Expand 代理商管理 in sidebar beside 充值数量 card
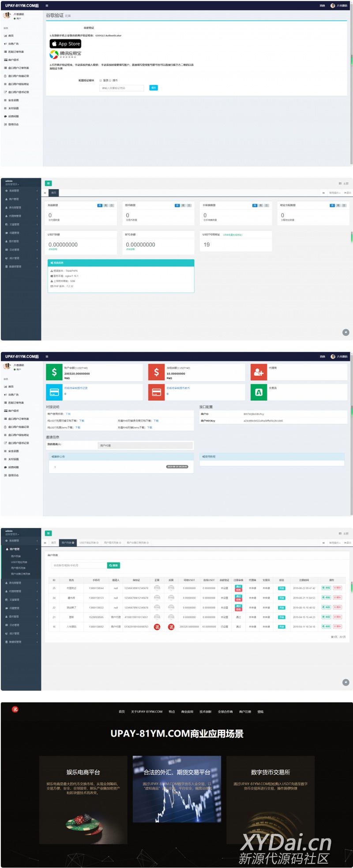The width and height of the screenshot is (353, 868). (21, 216)
